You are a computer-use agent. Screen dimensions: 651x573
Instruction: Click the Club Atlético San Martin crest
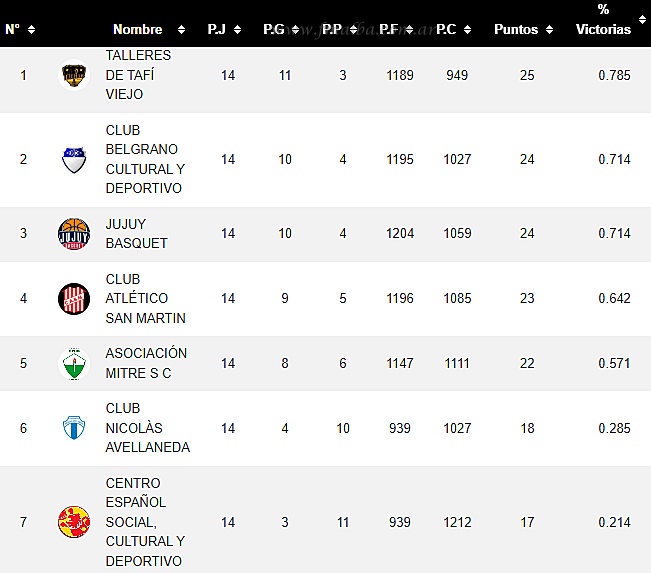74,298
